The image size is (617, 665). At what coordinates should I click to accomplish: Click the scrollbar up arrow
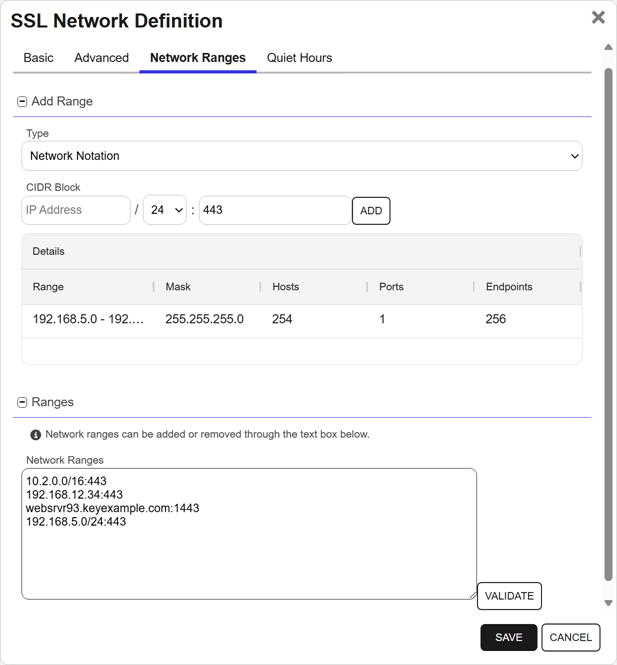tap(608, 47)
